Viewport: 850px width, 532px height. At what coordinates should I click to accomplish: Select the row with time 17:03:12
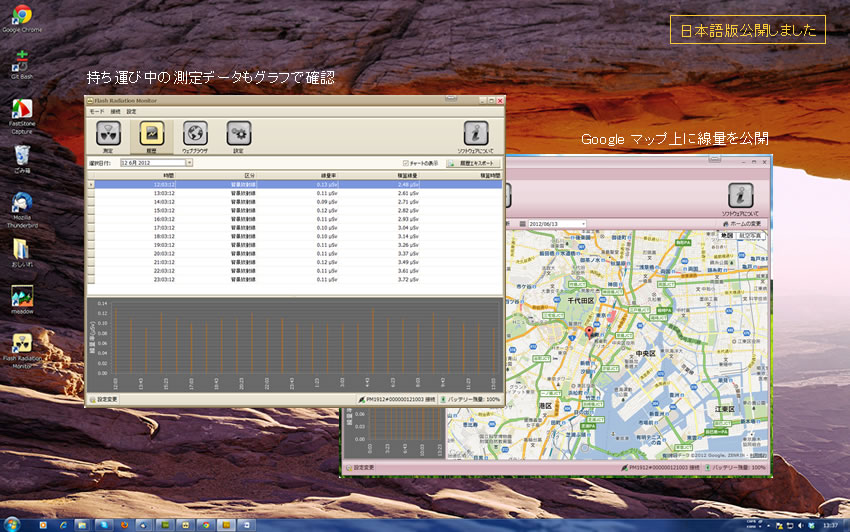click(x=295, y=228)
